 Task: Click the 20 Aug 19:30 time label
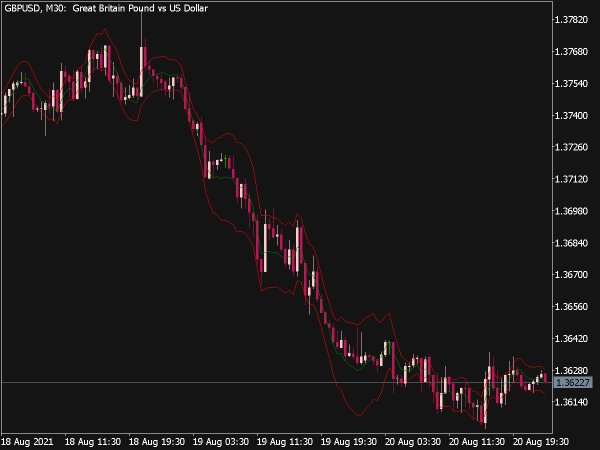(540, 442)
